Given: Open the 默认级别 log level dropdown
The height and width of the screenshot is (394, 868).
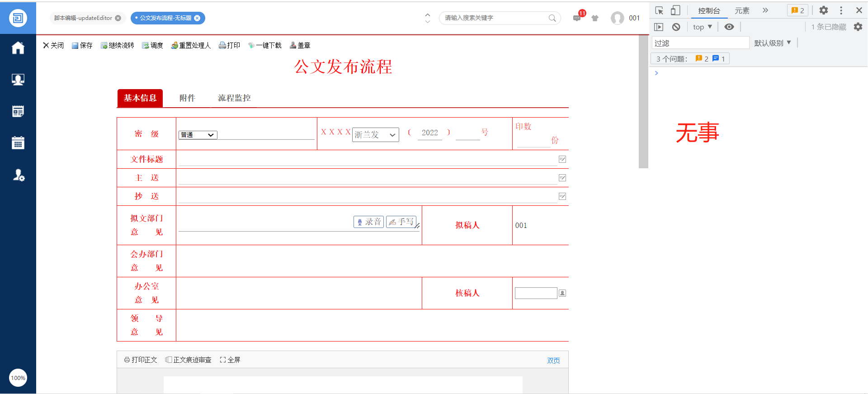Looking at the screenshot, I should click(x=772, y=43).
